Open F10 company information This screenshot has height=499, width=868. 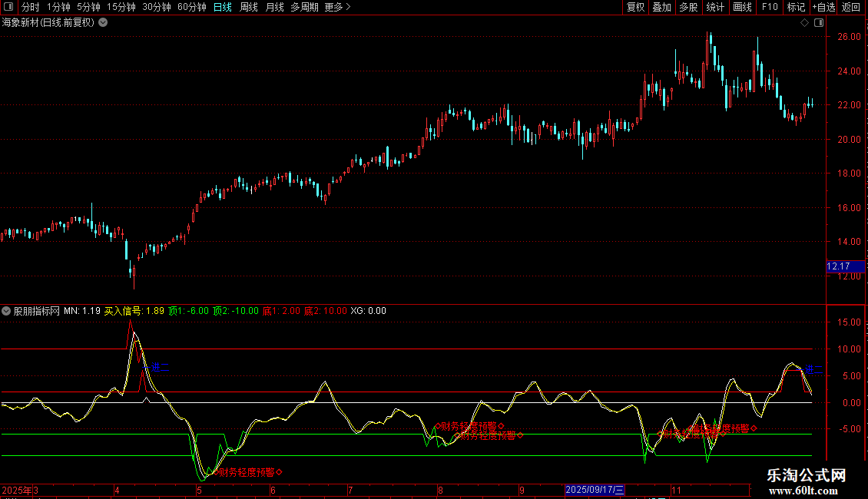click(770, 7)
